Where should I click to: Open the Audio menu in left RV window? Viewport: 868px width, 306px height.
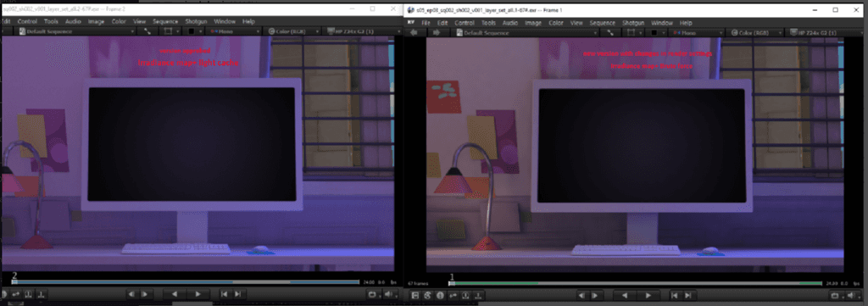[x=73, y=21]
